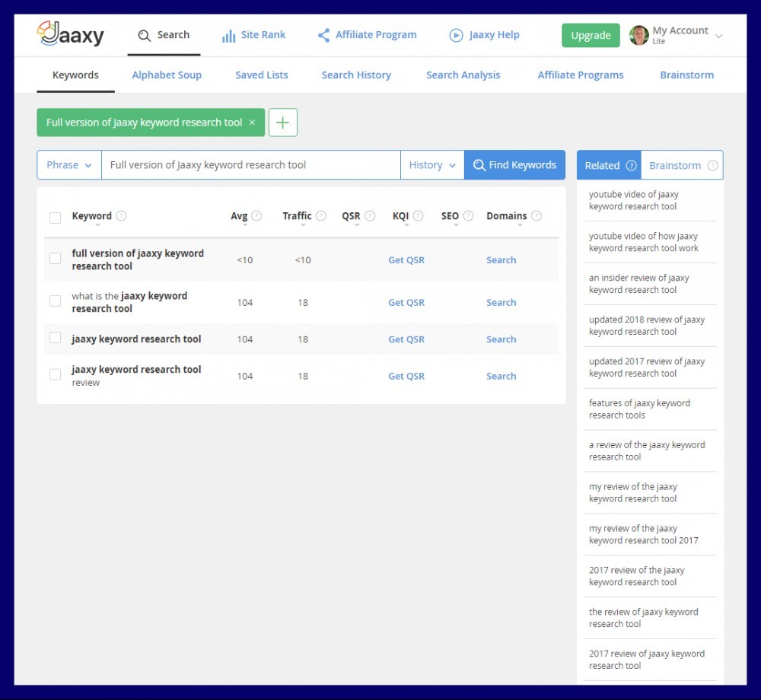Sort by the Traffic column header
Image resolution: width=761 pixels, height=700 pixels.
coord(297,216)
